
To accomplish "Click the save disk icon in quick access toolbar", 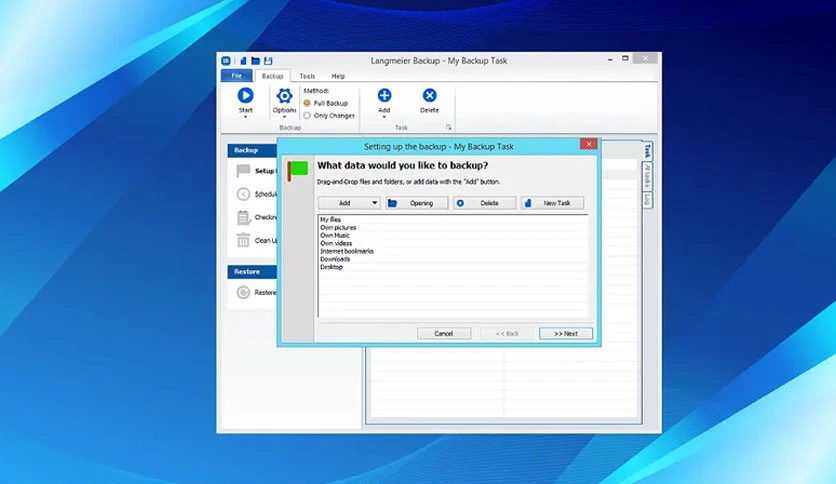I will (268, 61).
